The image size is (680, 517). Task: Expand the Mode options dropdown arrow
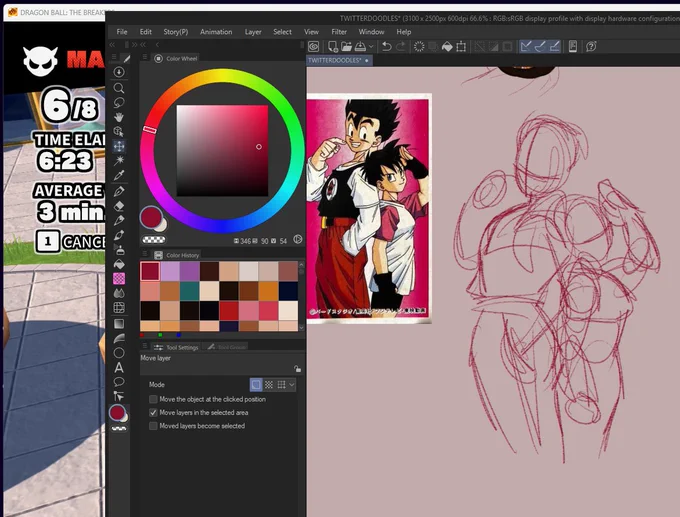(x=292, y=385)
